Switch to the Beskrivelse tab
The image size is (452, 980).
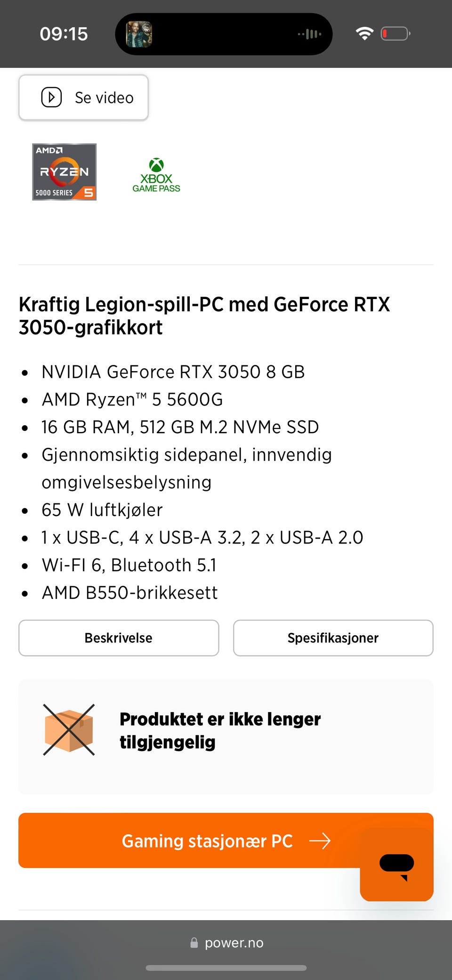(x=119, y=638)
